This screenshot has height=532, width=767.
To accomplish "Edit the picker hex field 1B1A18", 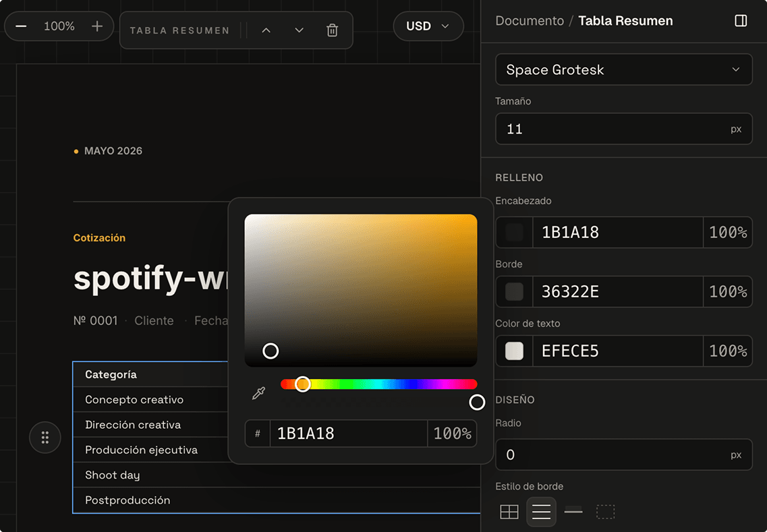I will tap(348, 434).
